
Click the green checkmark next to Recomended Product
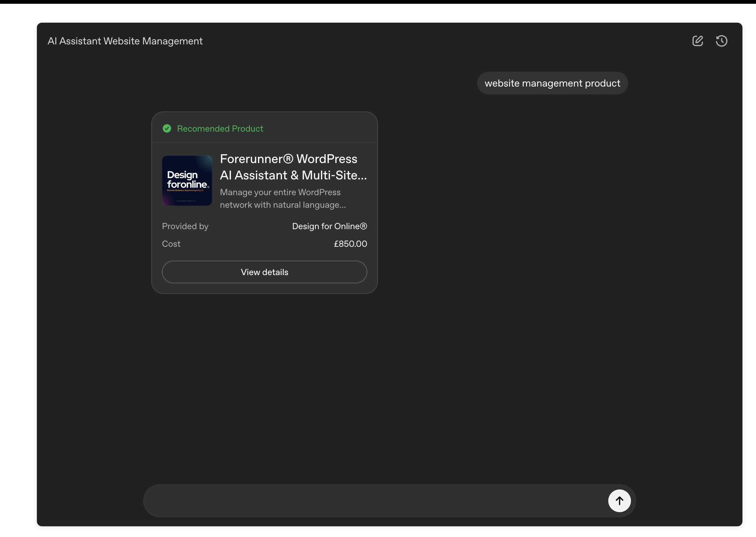tap(167, 128)
